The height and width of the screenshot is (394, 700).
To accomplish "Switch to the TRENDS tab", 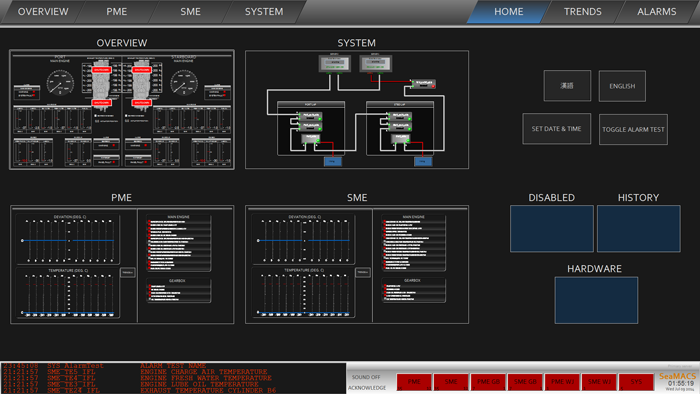I will click(x=582, y=12).
